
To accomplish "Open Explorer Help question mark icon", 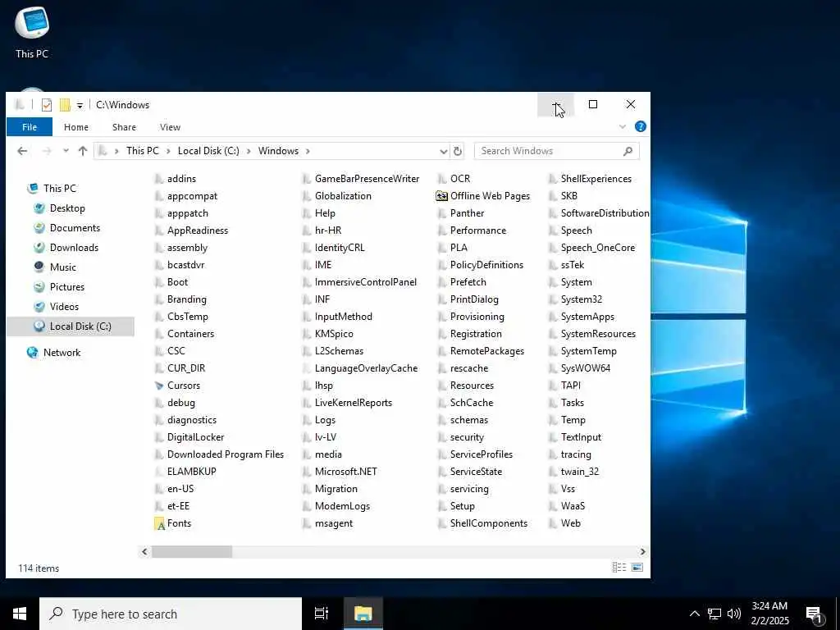I will (640, 126).
